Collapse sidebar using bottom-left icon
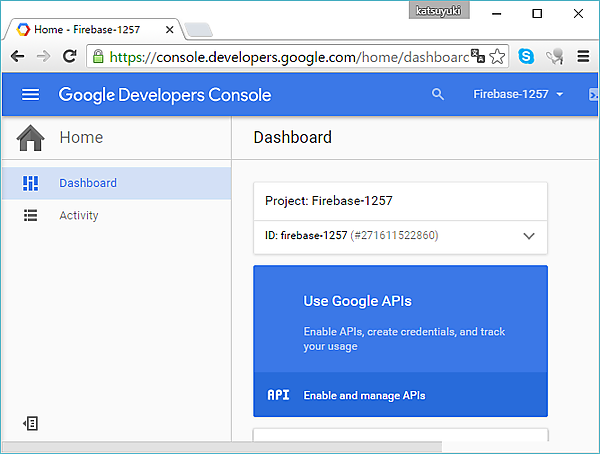The image size is (600, 454). click(x=31, y=423)
